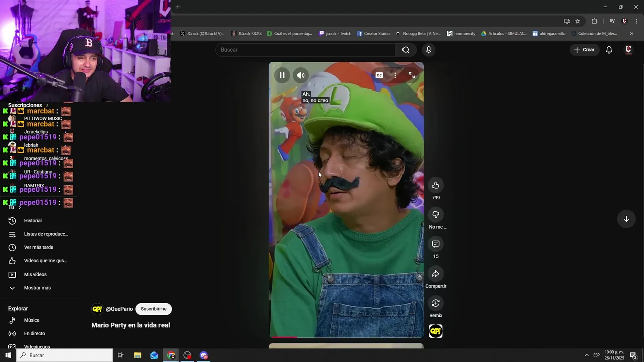Open aldrinjaramillo bookmark
The image size is (644, 362).
[549, 34]
